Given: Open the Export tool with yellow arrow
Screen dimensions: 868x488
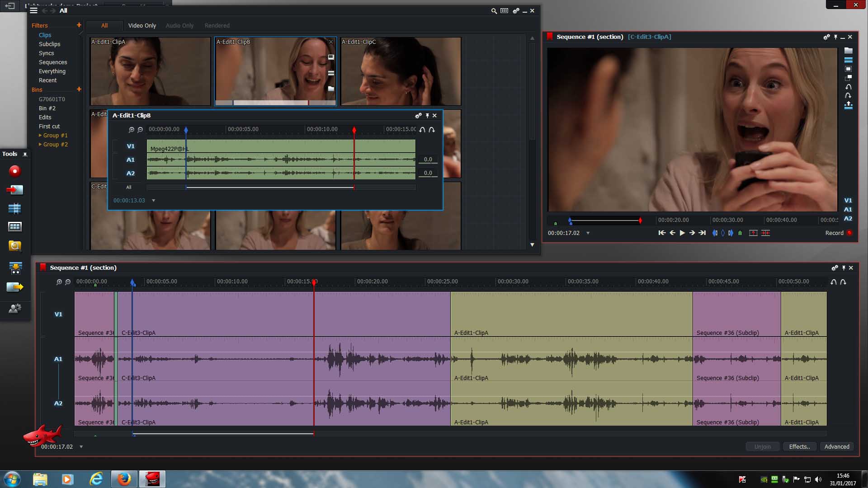Looking at the screenshot, I should 15,287.
